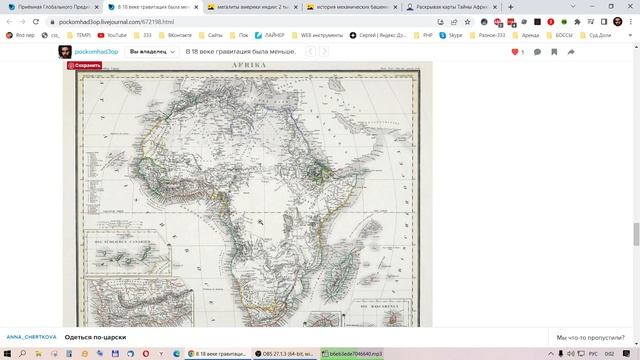Go back with the browser back arrow

pos(9,22)
